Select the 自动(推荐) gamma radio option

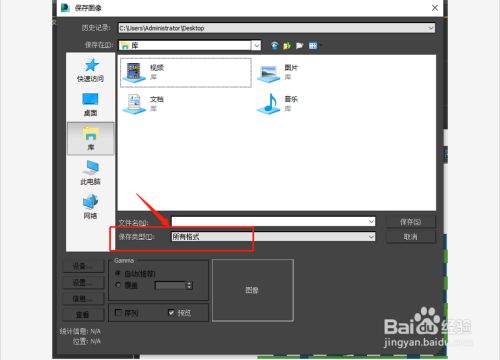(x=118, y=273)
